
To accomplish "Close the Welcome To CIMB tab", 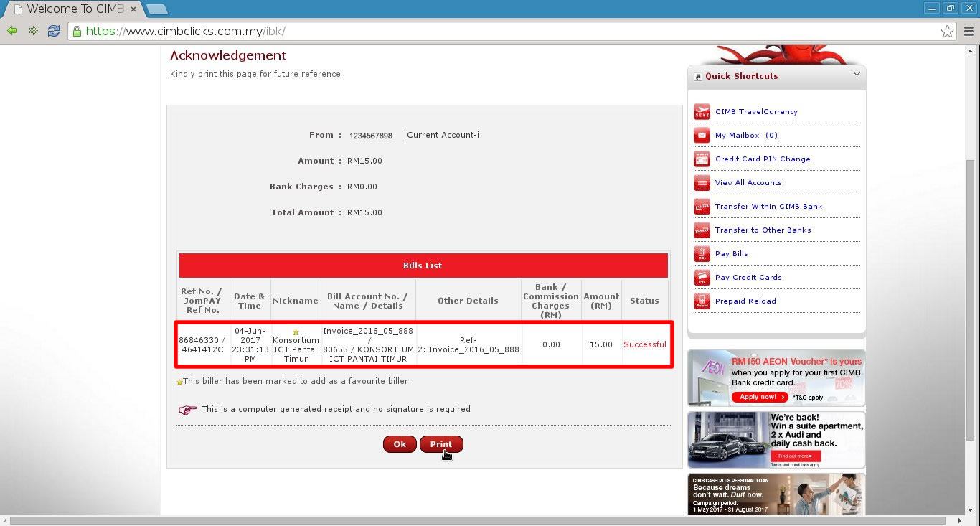I will [133, 9].
